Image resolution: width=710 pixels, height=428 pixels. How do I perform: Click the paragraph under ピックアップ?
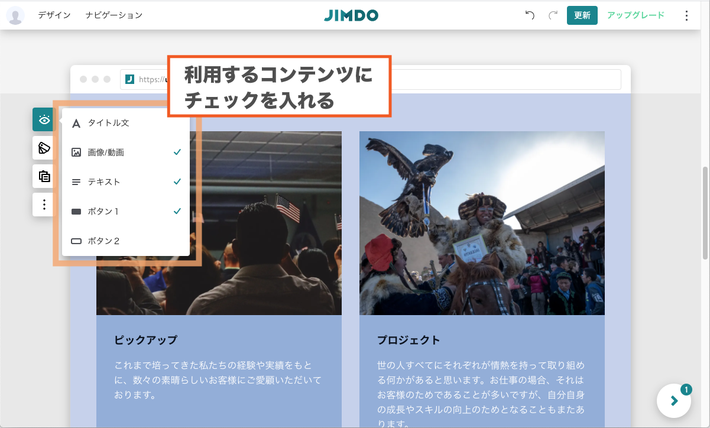(217, 380)
